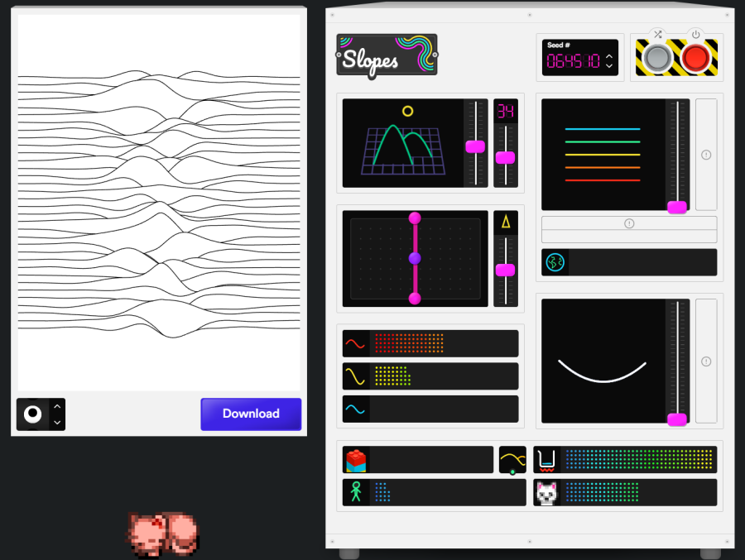Click the blue wave icon
The image size is (745, 560).
click(x=355, y=409)
